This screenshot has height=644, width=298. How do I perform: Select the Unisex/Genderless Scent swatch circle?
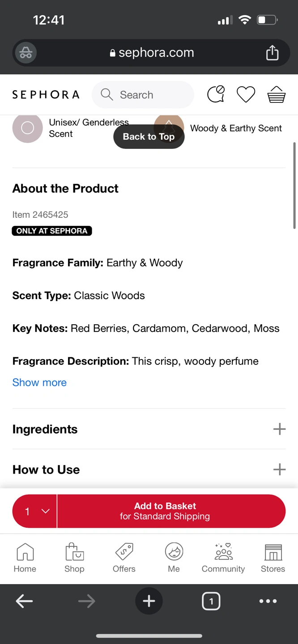click(x=27, y=128)
